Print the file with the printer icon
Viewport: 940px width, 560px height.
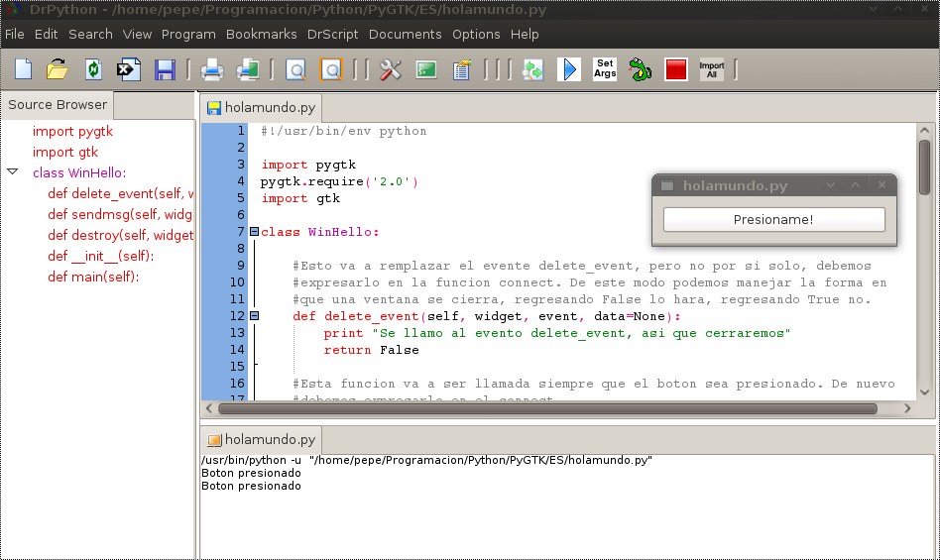coord(211,70)
